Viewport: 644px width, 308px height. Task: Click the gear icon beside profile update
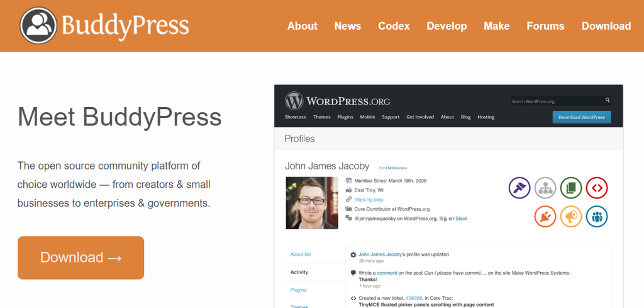(353, 255)
